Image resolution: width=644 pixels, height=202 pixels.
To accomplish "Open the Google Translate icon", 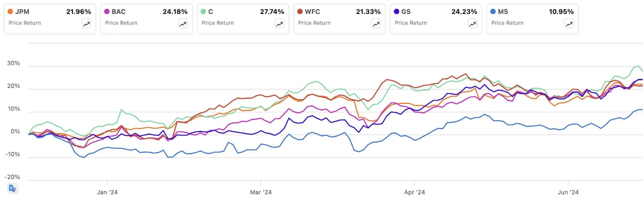I will click(13, 189).
